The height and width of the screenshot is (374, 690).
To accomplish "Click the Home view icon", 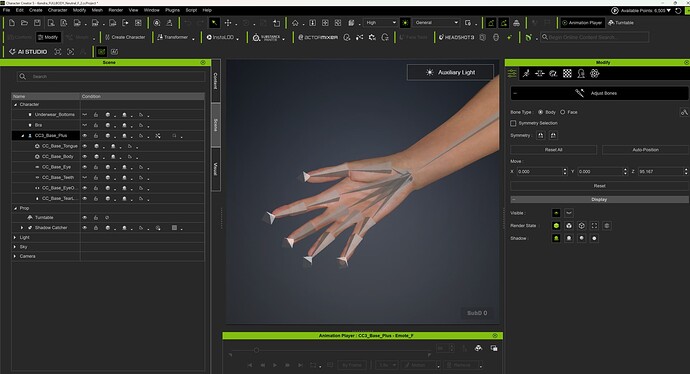I will 295,22.
